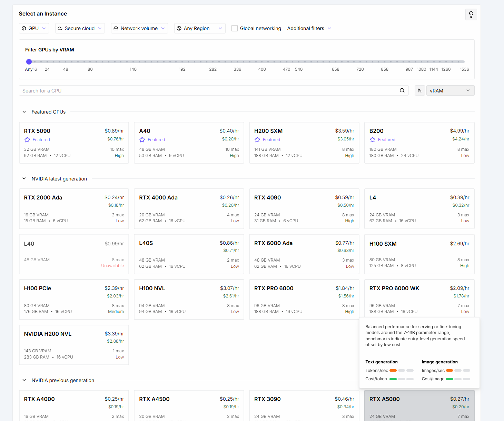The height and width of the screenshot is (421, 504).
Task: Open the Secure cloud dropdown
Action: pyautogui.click(x=80, y=28)
